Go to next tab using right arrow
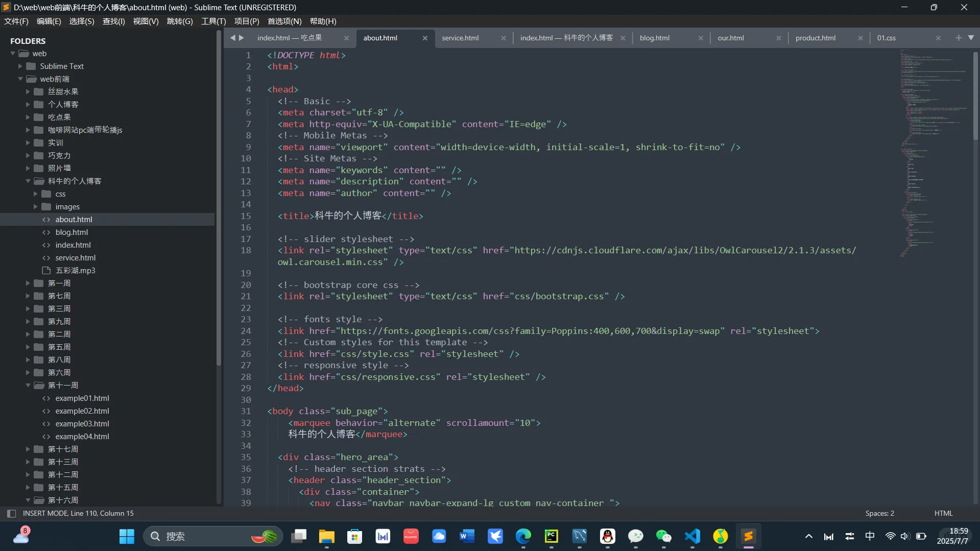Viewport: 980px width, 551px height. 242,38
